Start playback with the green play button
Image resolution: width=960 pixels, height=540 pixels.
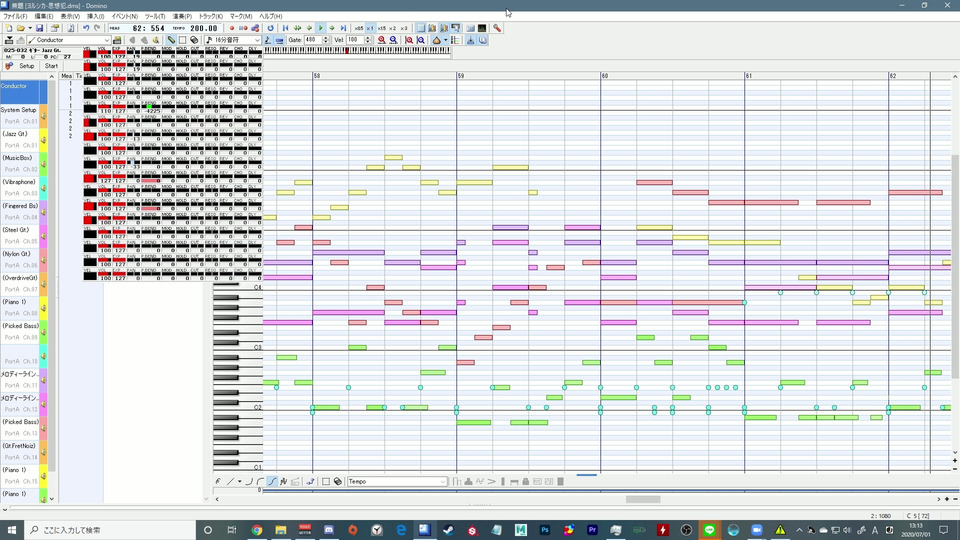click(320, 28)
